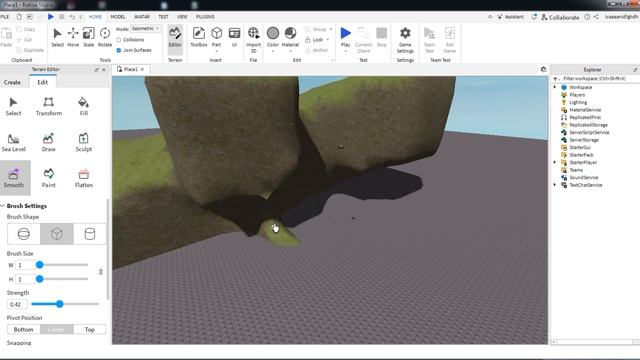
Task: Choose the Sea Level tool
Action: tap(13, 142)
